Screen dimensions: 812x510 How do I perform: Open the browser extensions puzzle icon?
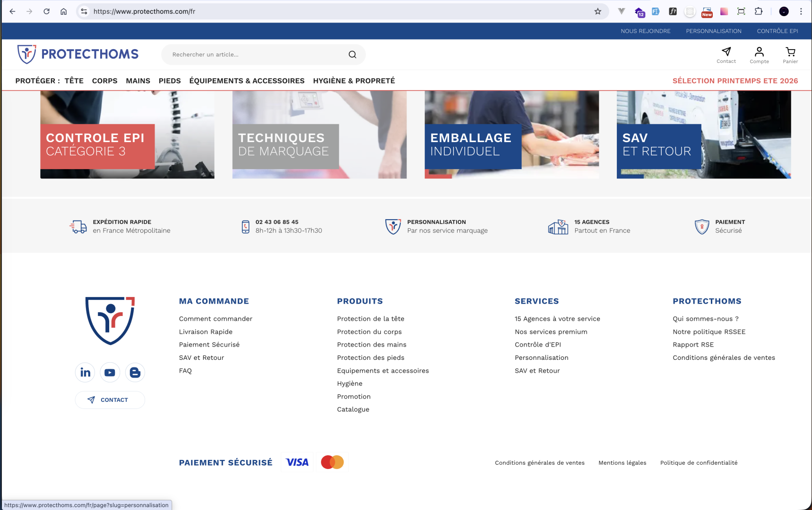pyautogui.click(x=759, y=11)
